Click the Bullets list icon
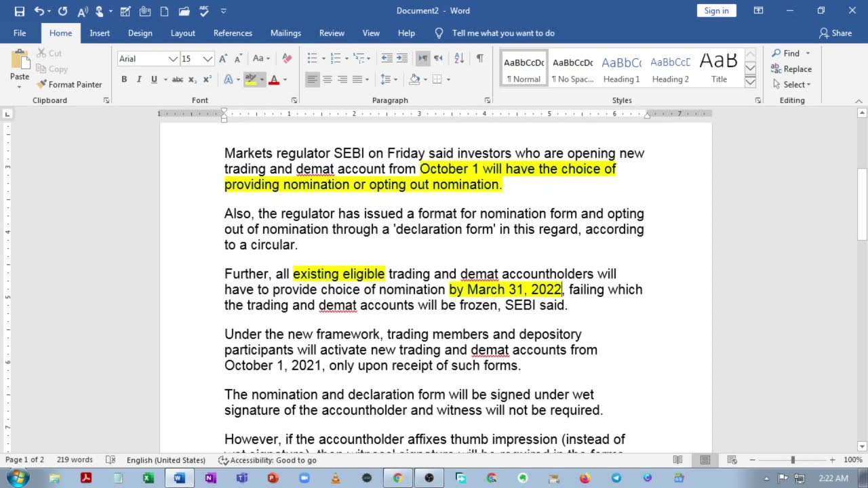The height and width of the screenshot is (488, 868). click(x=312, y=58)
